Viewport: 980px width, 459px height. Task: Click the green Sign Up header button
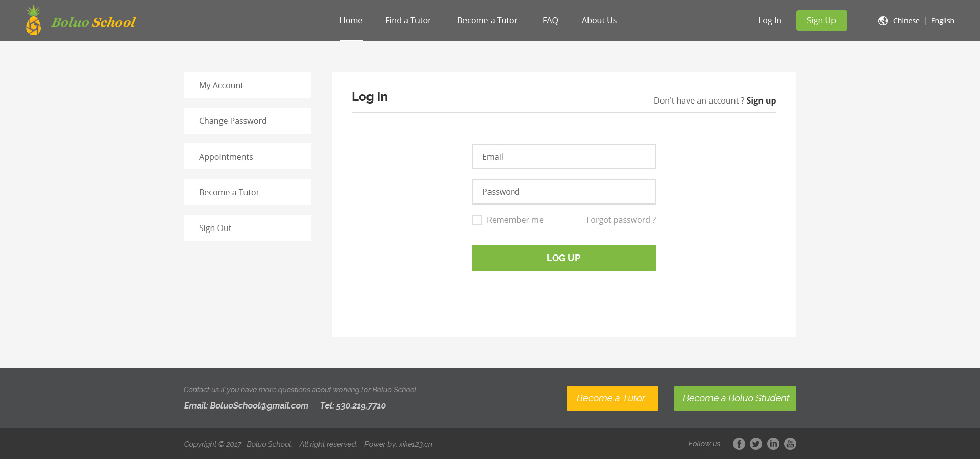coord(821,20)
